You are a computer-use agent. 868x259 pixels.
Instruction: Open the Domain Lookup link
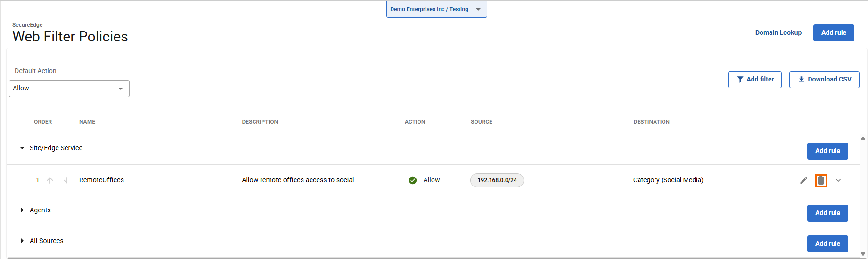[778, 32]
